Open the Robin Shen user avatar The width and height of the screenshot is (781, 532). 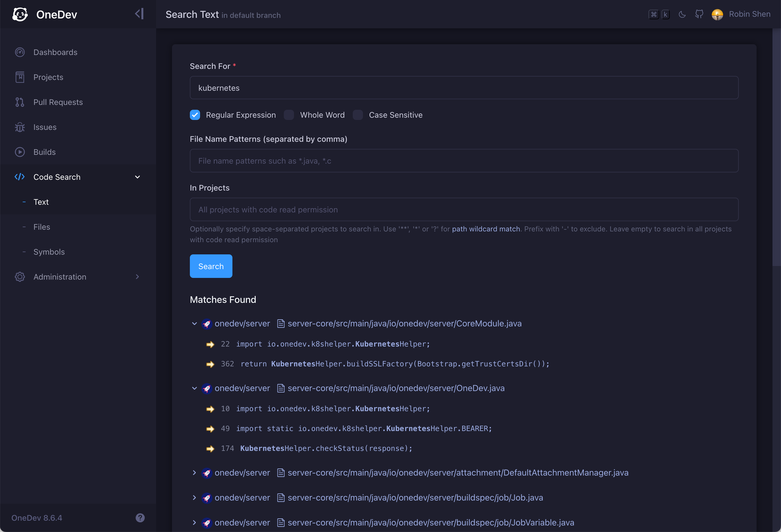point(717,14)
